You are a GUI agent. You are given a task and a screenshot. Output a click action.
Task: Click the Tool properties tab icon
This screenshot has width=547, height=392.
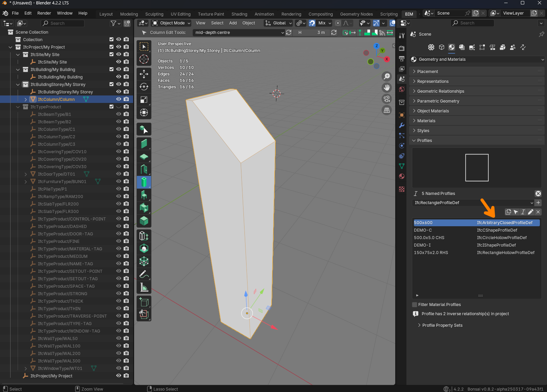(402, 36)
